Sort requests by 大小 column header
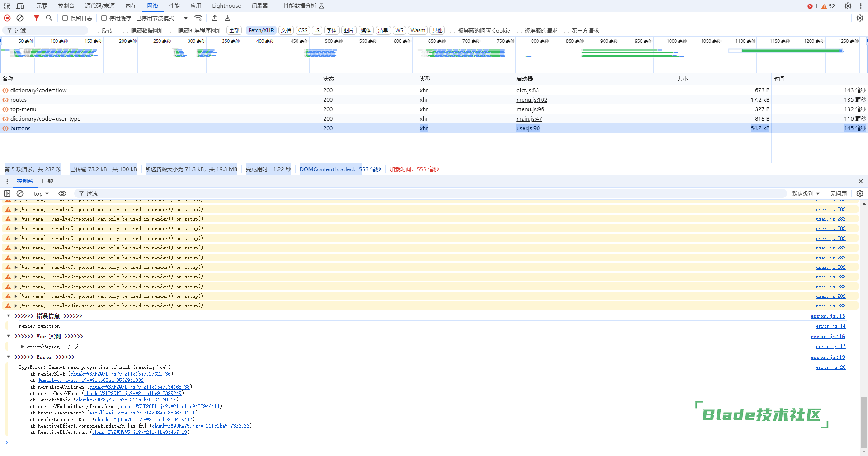 (x=723, y=79)
